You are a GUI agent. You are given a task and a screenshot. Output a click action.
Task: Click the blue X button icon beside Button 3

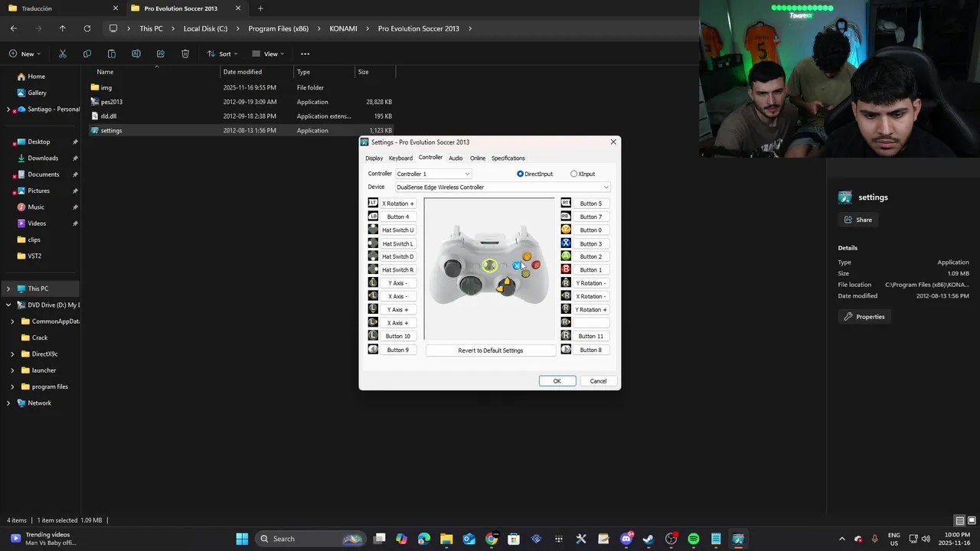pyautogui.click(x=566, y=243)
